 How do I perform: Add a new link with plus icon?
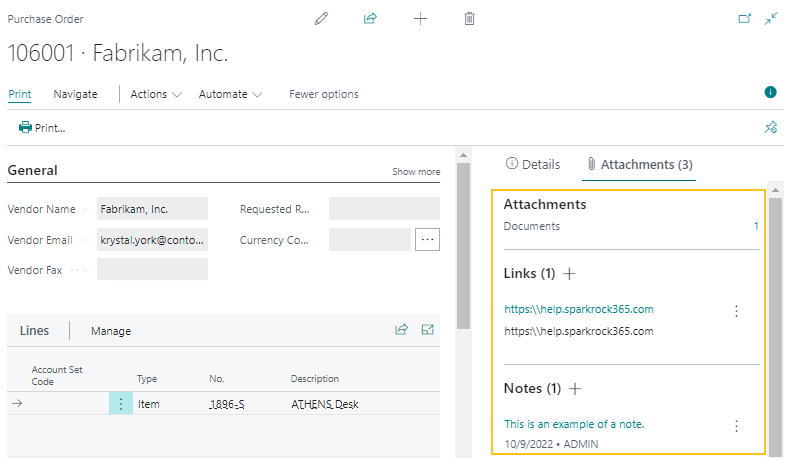tap(570, 273)
